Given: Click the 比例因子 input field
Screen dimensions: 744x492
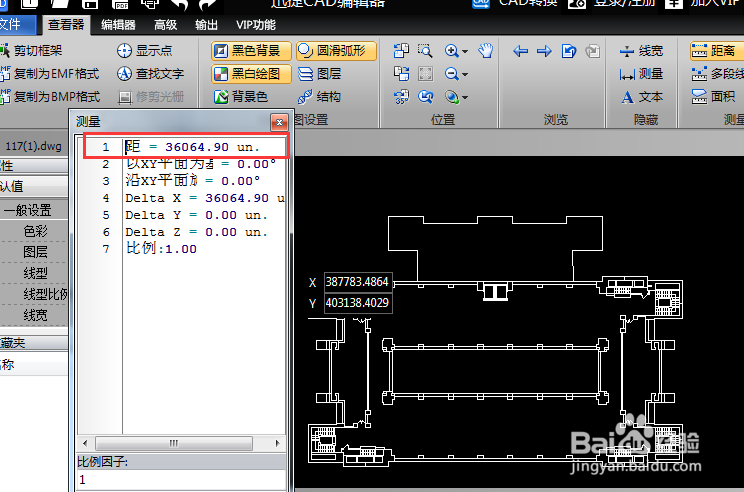Looking at the screenshot, I should tap(182, 480).
